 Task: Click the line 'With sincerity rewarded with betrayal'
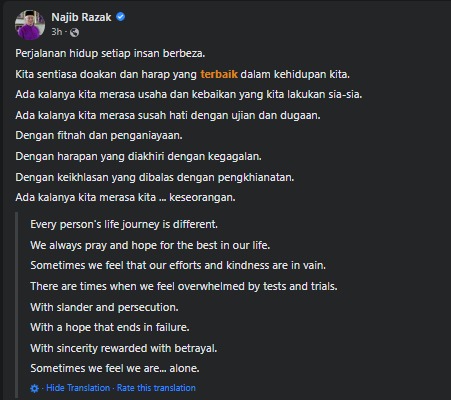(124, 348)
